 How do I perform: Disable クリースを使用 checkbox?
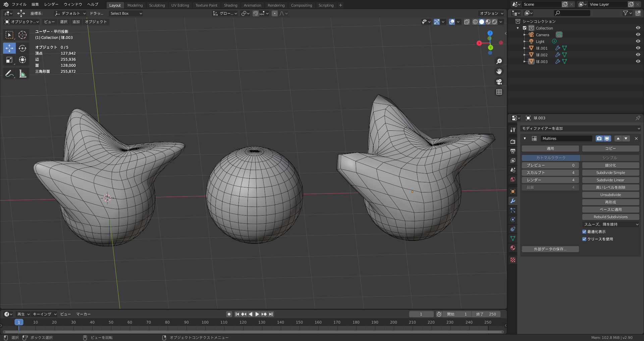pos(584,239)
